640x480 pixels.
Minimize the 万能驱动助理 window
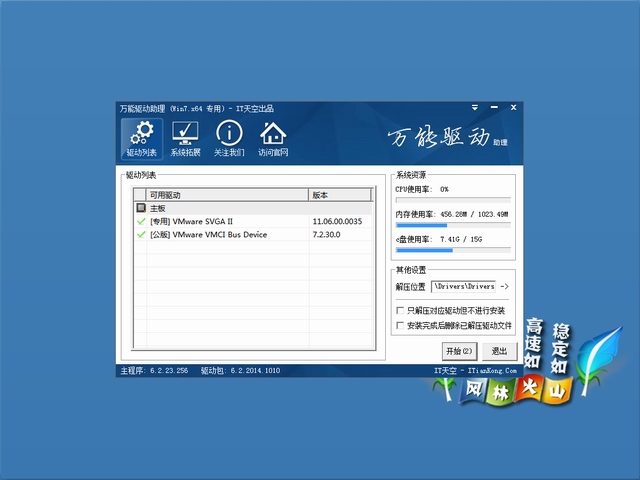(494, 107)
